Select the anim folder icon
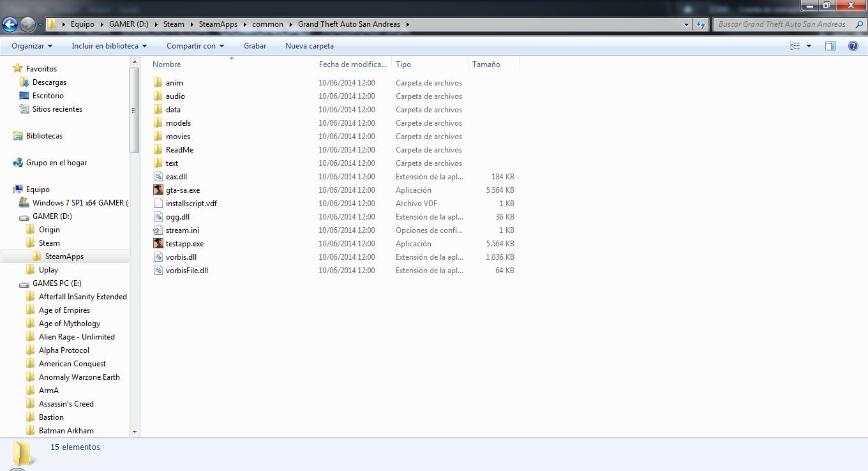The width and height of the screenshot is (868, 471). click(158, 83)
